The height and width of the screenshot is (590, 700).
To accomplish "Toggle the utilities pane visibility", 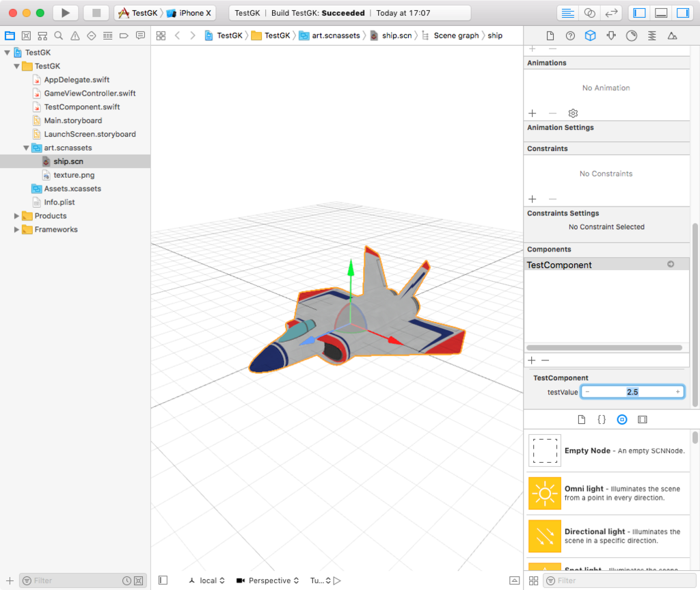I will 683,13.
